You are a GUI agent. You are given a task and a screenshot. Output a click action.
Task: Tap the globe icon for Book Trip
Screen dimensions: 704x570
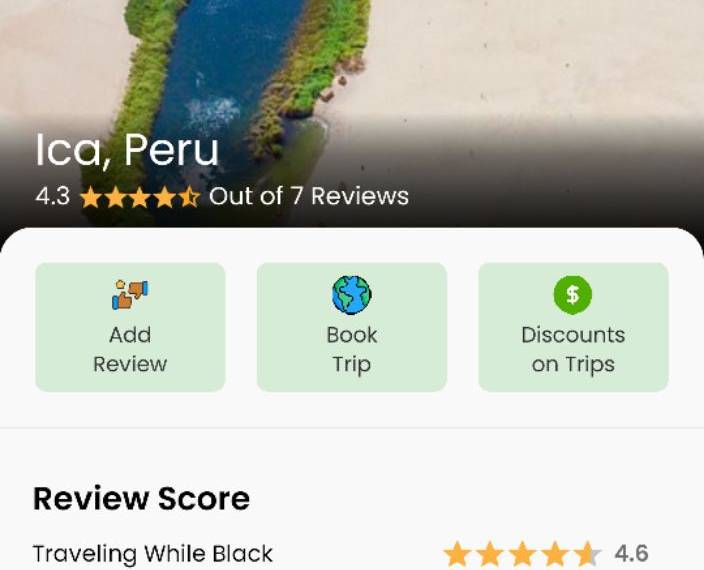[352, 295]
